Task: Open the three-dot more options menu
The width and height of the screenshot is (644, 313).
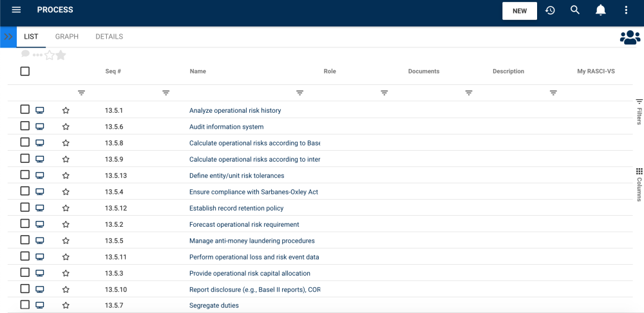Action: [626, 10]
